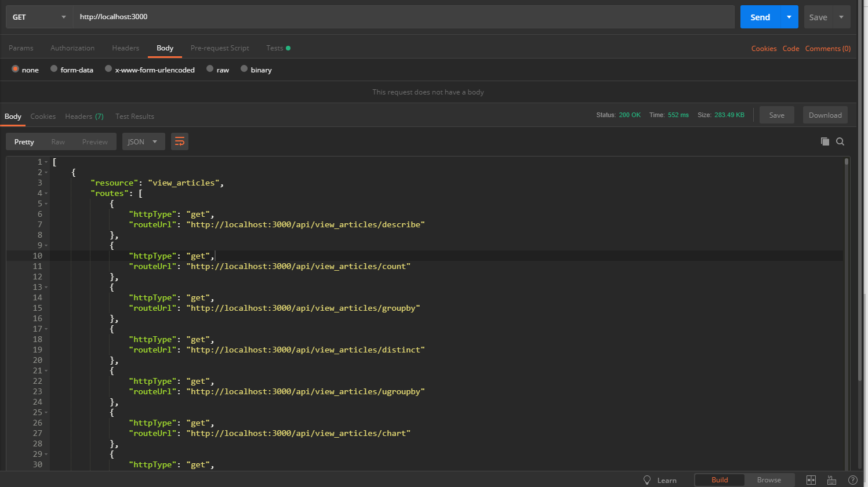
Task: Switch response view to Preview
Action: tap(95, 141)
